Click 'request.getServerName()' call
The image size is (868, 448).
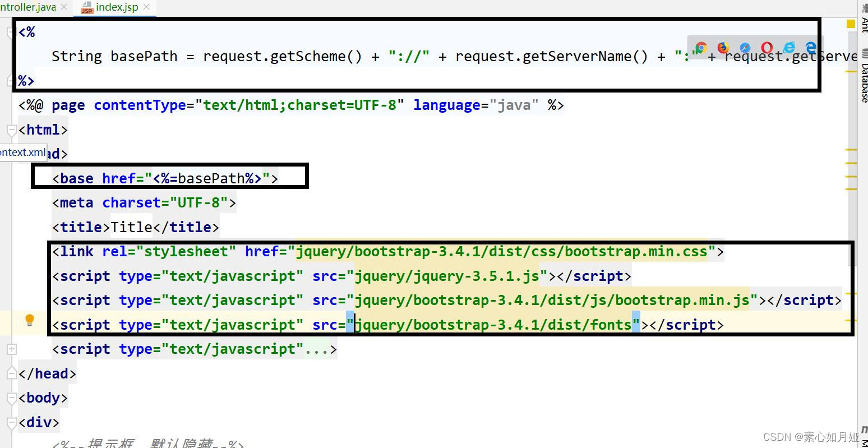[x=552, y=56]
